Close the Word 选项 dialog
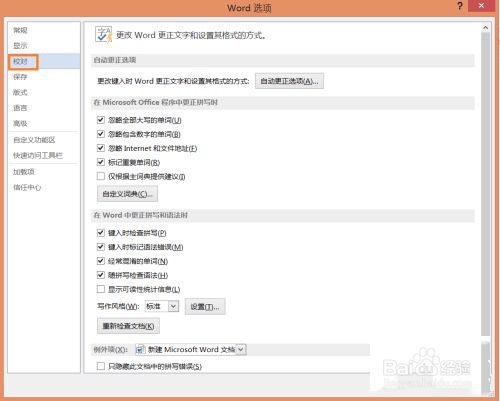Screen dimensions: 500x401 click(481, 6)
